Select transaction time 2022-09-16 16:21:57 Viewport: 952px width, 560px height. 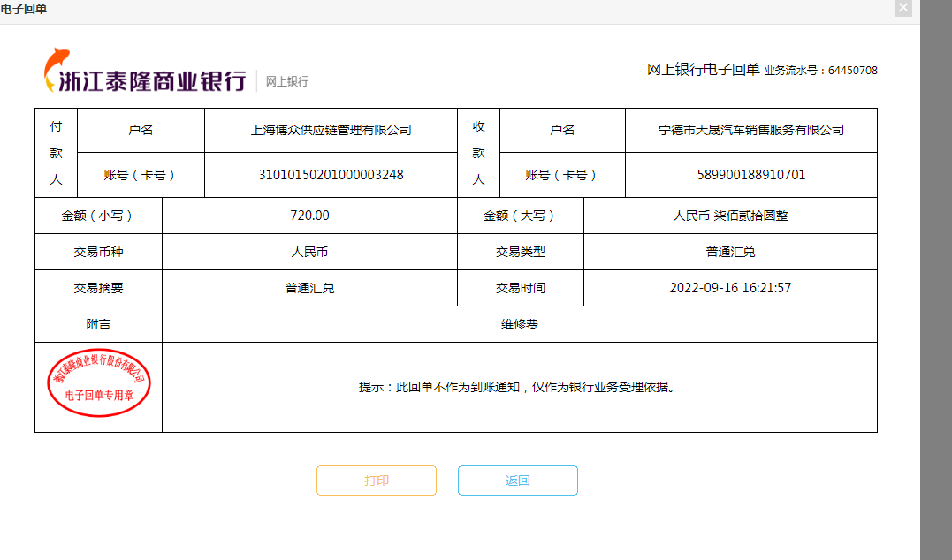point(730,288)
